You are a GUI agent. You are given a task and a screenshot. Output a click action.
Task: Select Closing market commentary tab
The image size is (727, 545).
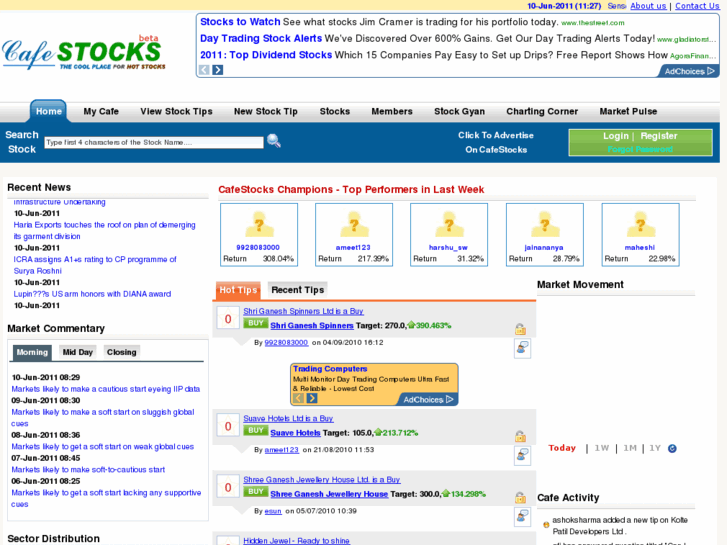(x=121, y=352)
